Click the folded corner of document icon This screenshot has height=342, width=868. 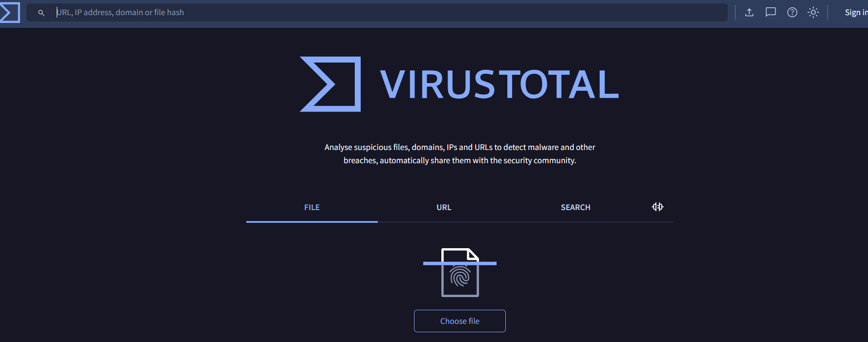[x=473, y=254]
